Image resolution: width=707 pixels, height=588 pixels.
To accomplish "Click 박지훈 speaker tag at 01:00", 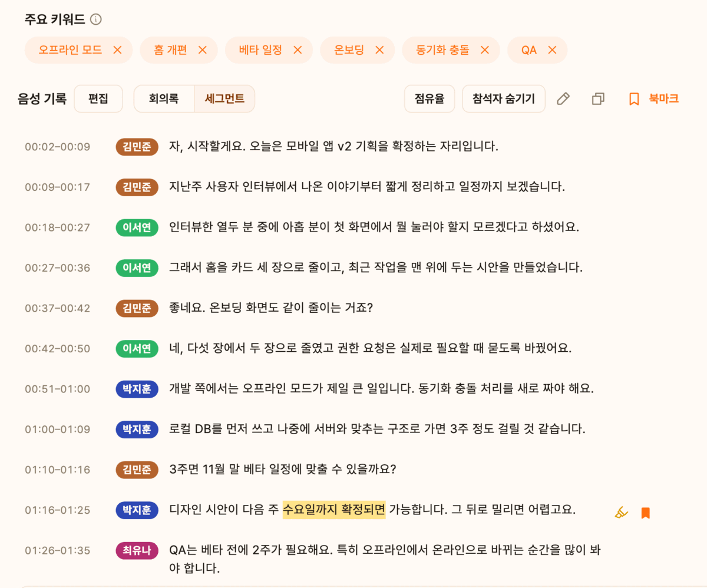I will coord(137,430).
